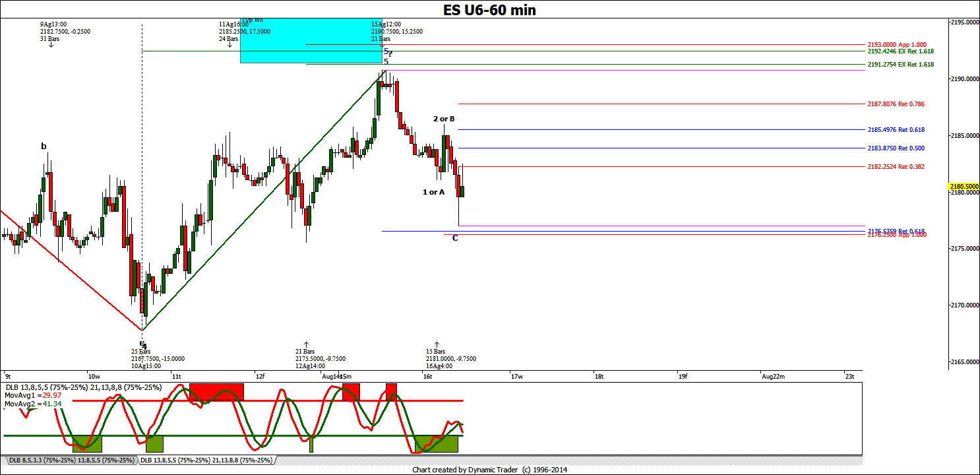Click the lowercase b wave label
This screenshot has width=980, height=475.
(44, 146)
